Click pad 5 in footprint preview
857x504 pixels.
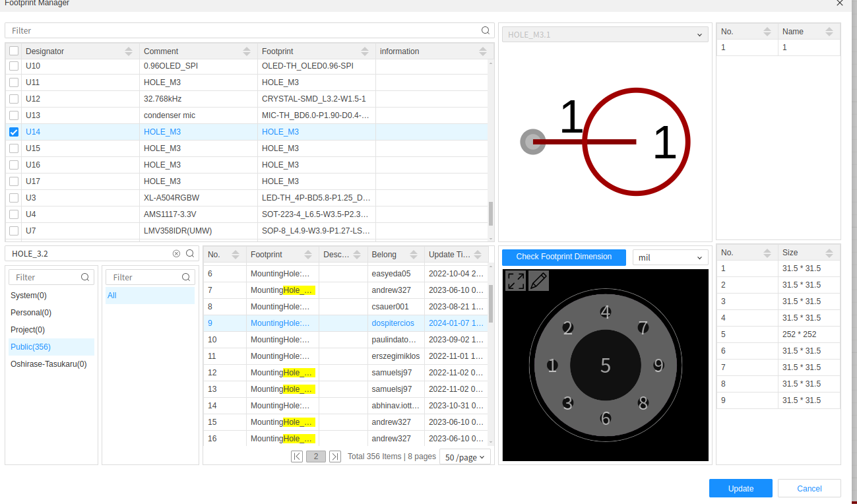(x=606, y=365)
